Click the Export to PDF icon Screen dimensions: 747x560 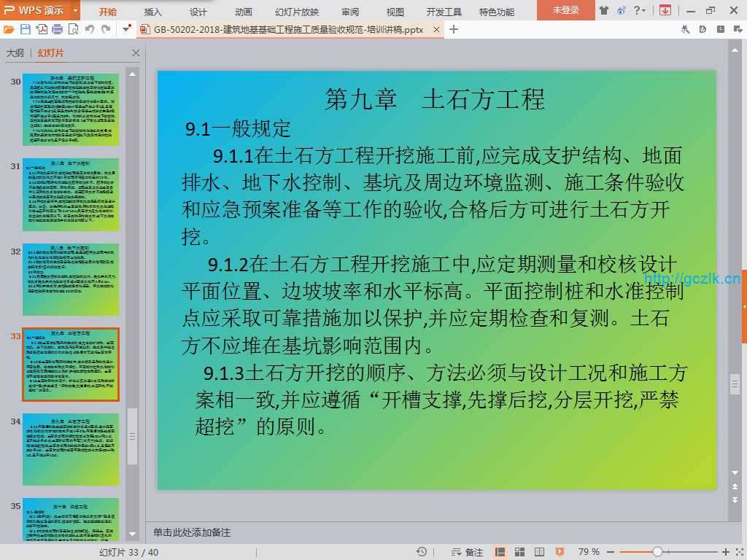point(42,29)
